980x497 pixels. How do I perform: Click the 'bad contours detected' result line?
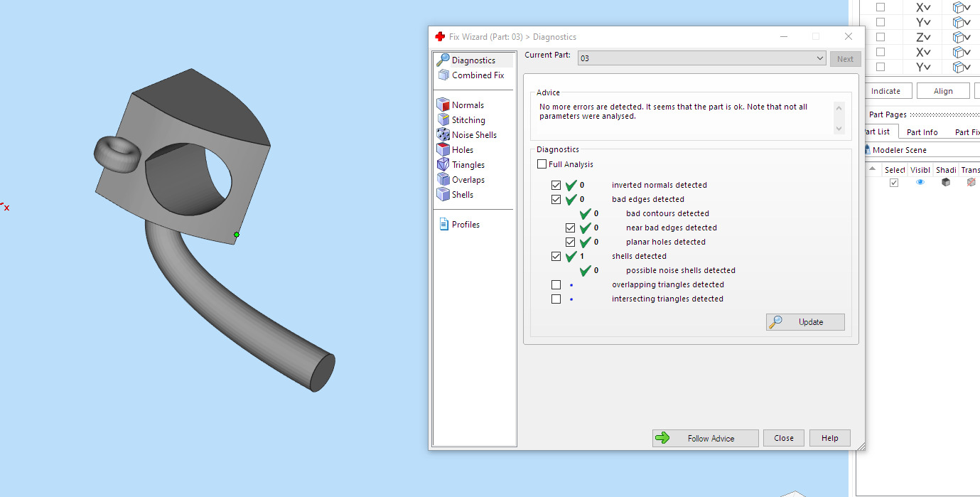click(x=667, y=213)
